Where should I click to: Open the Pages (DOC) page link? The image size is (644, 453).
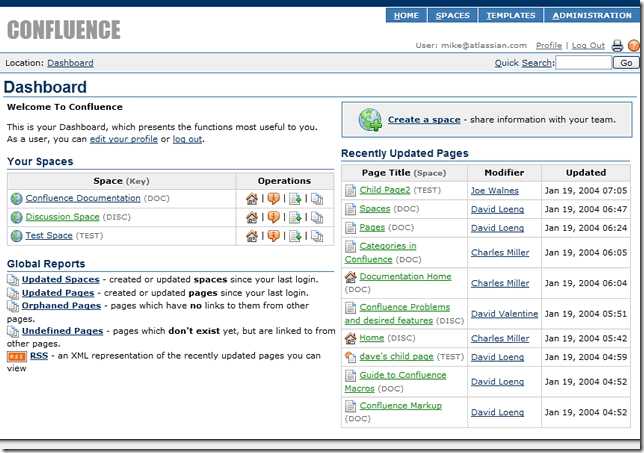[x=372, y=228]
